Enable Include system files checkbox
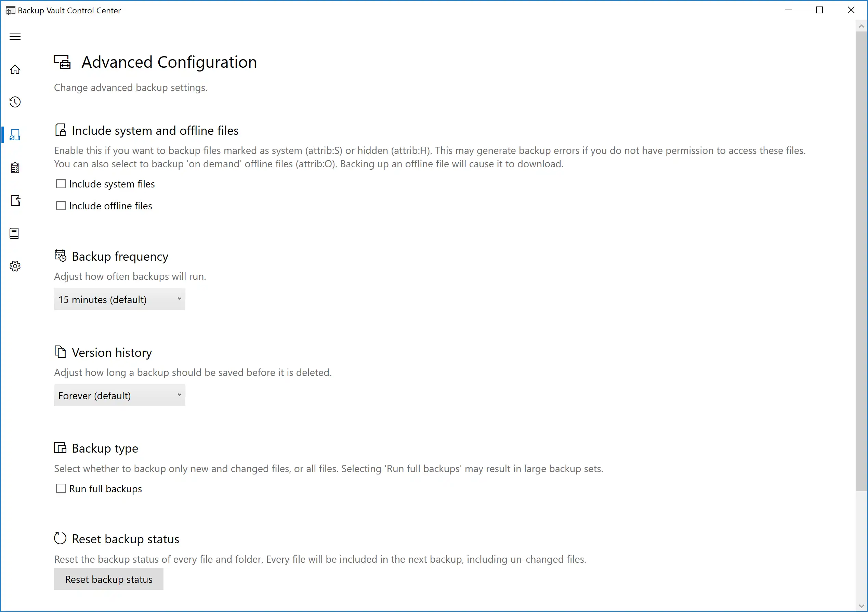868x612 pixels. 61,183
